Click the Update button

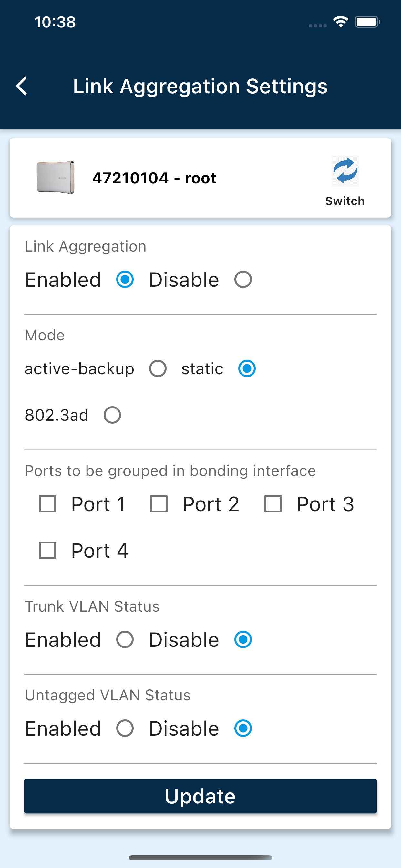(x=200, y=796)
